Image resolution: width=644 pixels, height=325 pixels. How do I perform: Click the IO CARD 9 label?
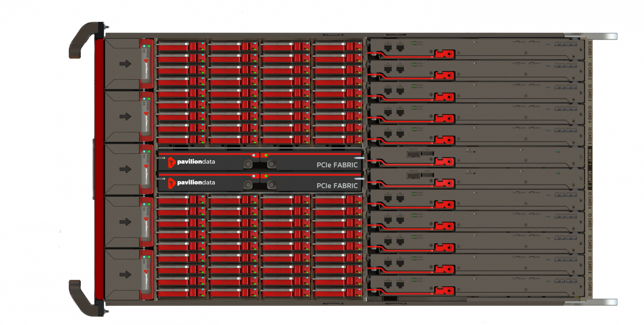click(x=590, y=265)
